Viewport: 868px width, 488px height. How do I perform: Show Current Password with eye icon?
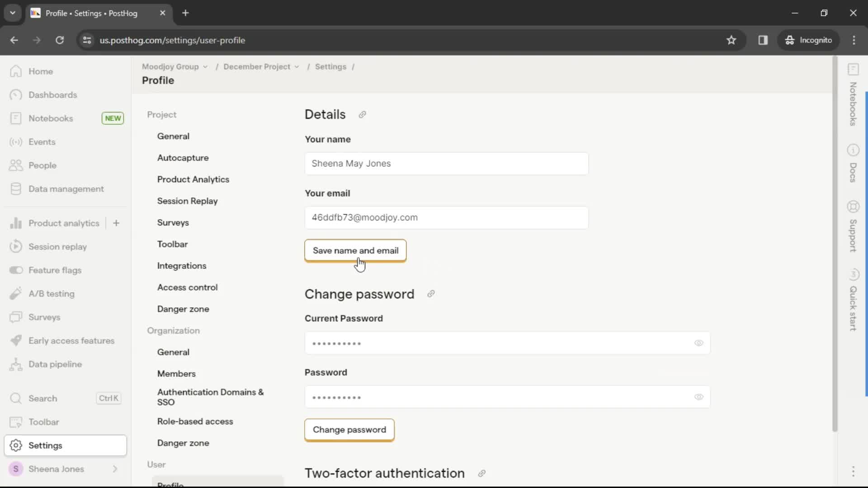[698, 343]
